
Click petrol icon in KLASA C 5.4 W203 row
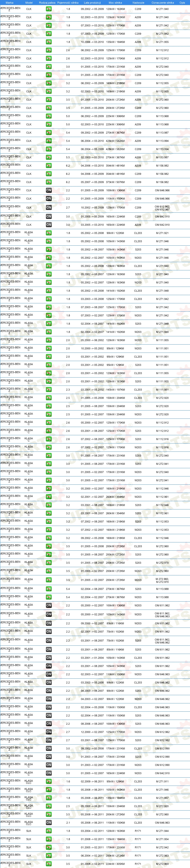click(x=49, y=597)
